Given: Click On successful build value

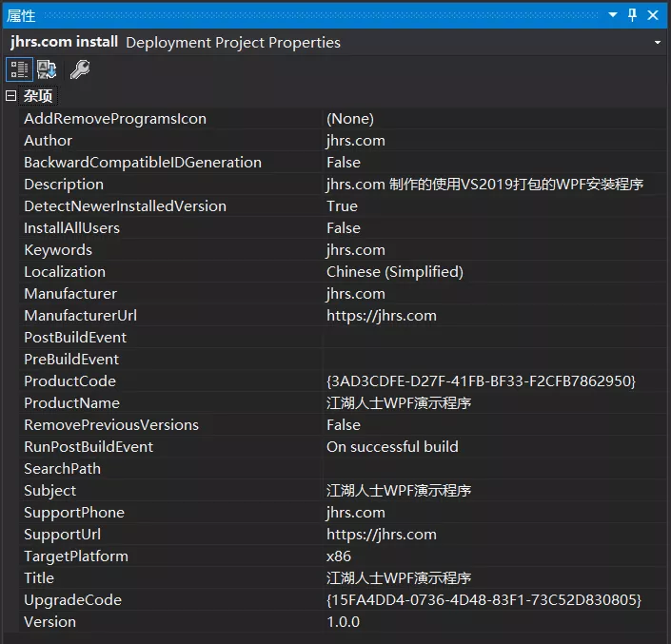Looking at the screenshot, I should [392, 446].
